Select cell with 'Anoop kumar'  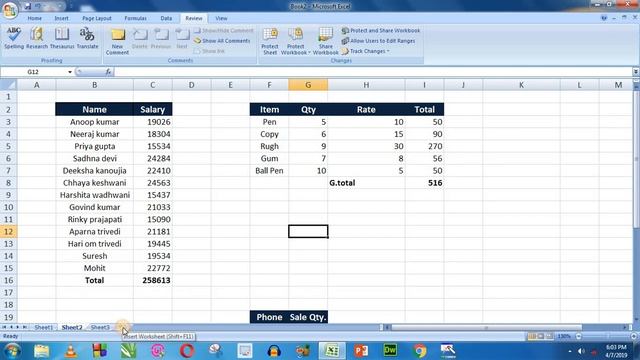(94, 122)
